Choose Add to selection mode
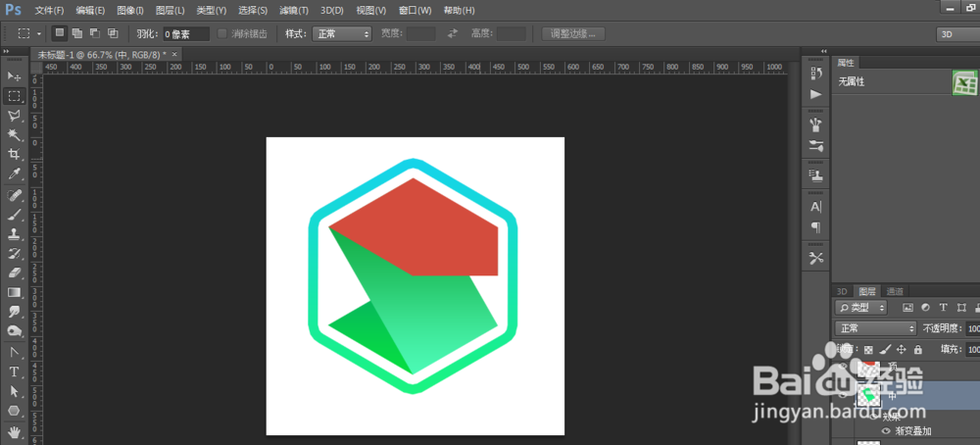This screenshot has height=445, width=980. coord(77,33)
